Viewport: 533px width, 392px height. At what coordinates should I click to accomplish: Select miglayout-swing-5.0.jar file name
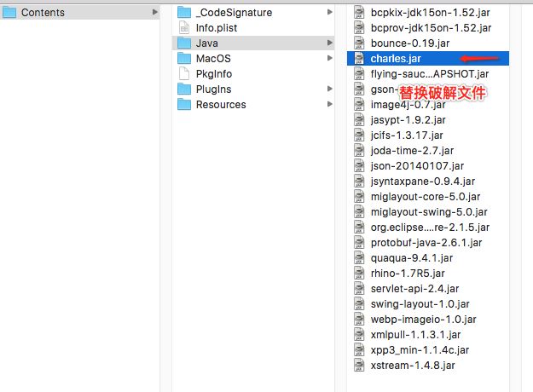(x=429, y=211)
